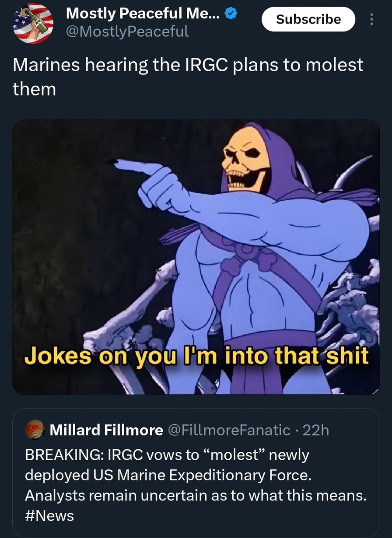Click the word BREAKING in quoted tweet
392x538 pixels.
pos(63,455)
